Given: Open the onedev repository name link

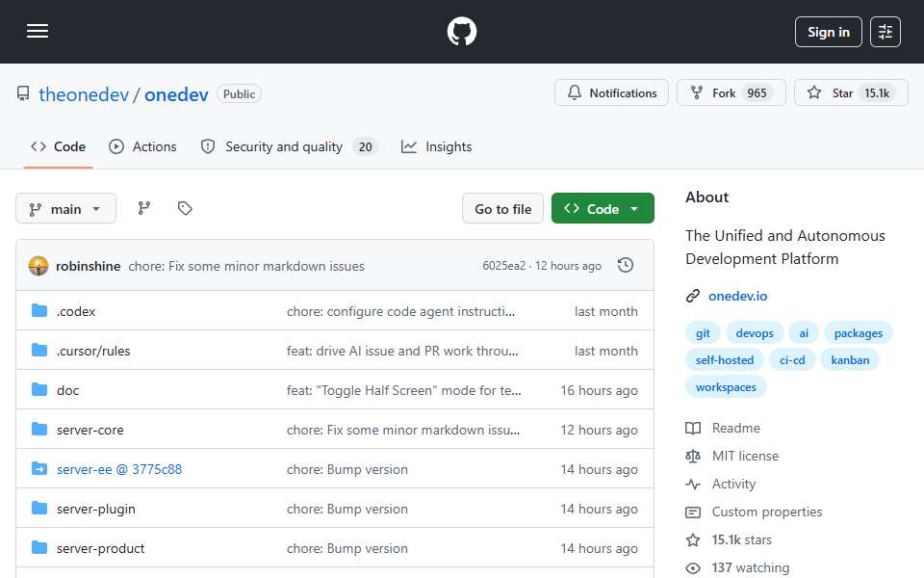Looking at the screenshot, I should pyautogui.click(x=176, y=94).
